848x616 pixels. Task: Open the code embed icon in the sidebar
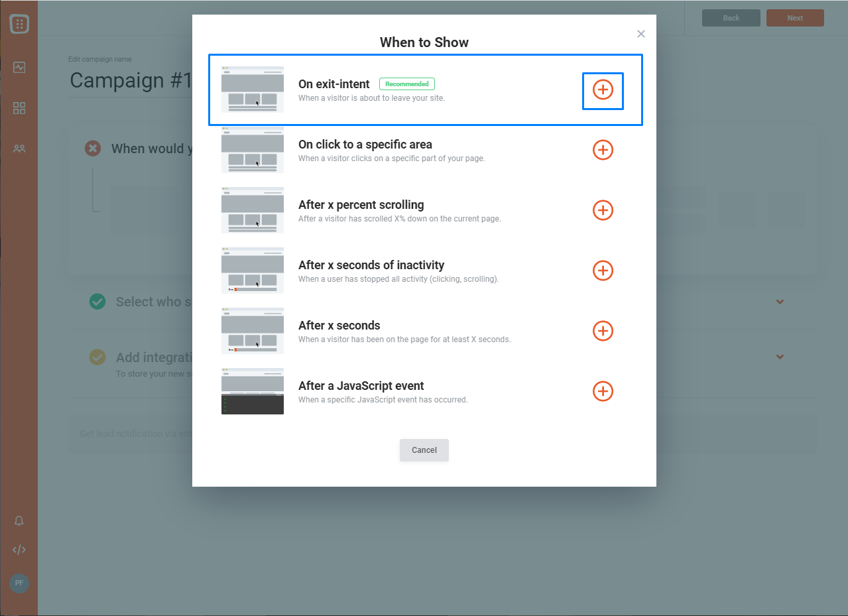pos(19,550)
